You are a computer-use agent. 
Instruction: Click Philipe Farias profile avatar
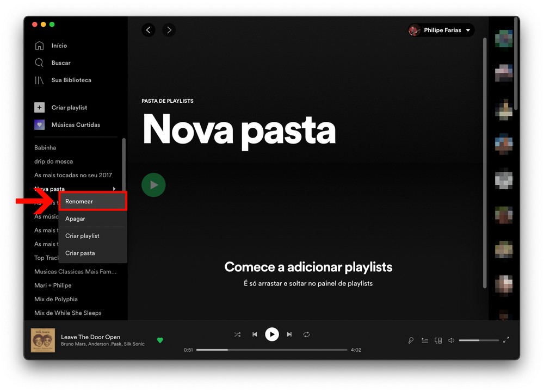[414, 30]
